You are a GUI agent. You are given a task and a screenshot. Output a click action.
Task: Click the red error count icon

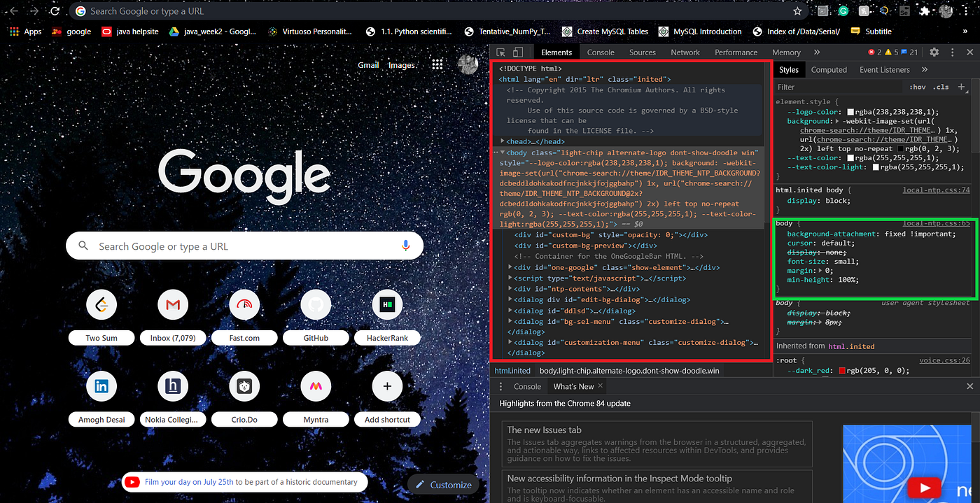(x=871, y=52)
